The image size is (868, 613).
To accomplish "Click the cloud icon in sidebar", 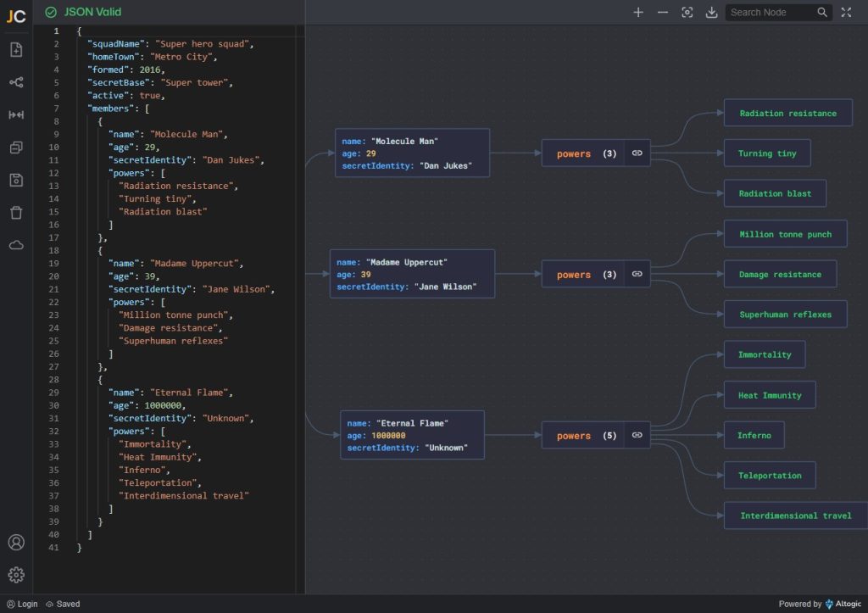I will pos(16,245).
